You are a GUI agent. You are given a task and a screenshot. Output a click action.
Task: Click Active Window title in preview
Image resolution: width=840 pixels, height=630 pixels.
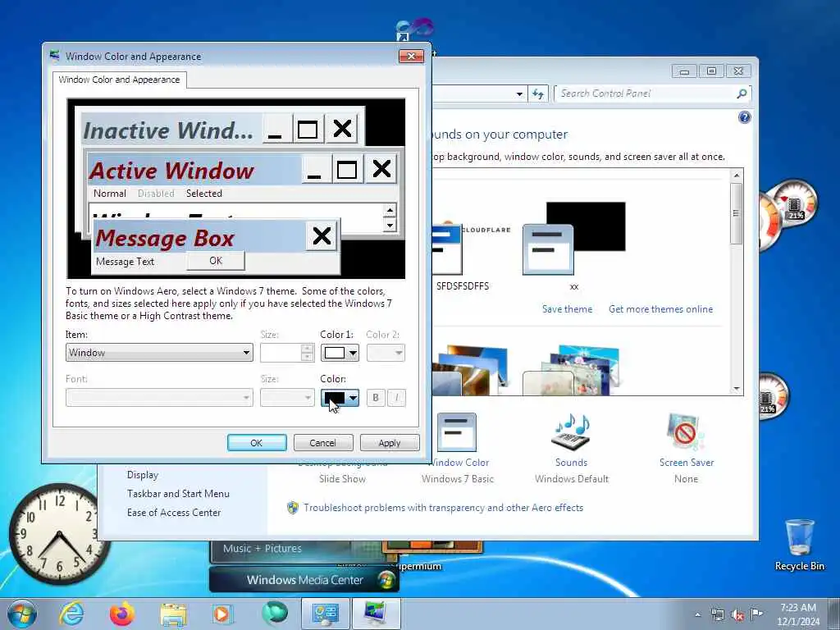pyautogui.click(x=171, y=171)
